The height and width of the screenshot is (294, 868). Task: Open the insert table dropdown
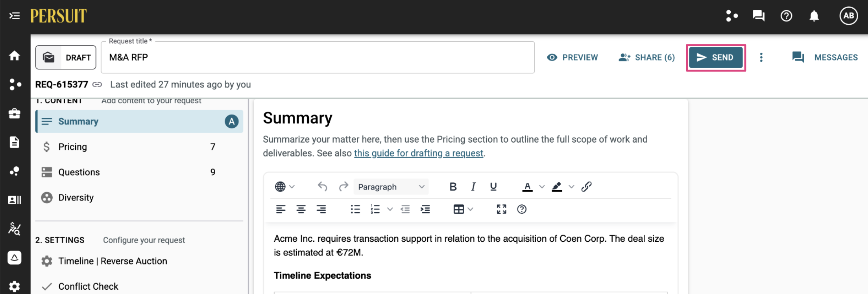pyautogui.click(x=463, y=209)
